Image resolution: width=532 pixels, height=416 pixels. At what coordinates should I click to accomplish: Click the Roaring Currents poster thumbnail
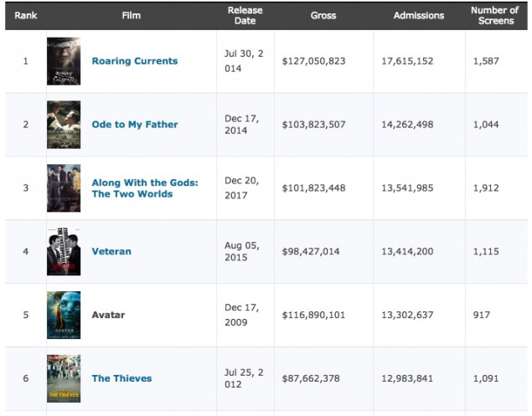click(64, 61)
